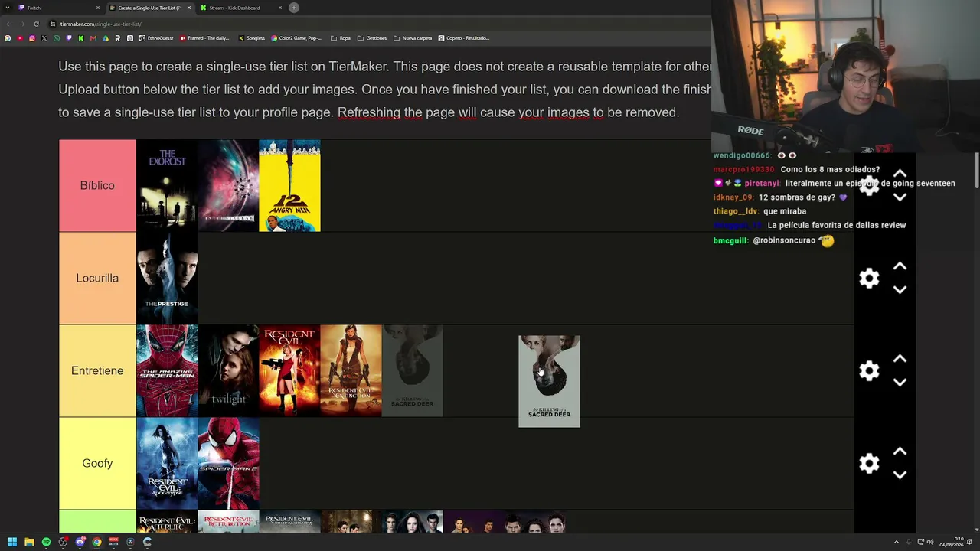Move the Goofy tier row down

(x=900, y=475)
